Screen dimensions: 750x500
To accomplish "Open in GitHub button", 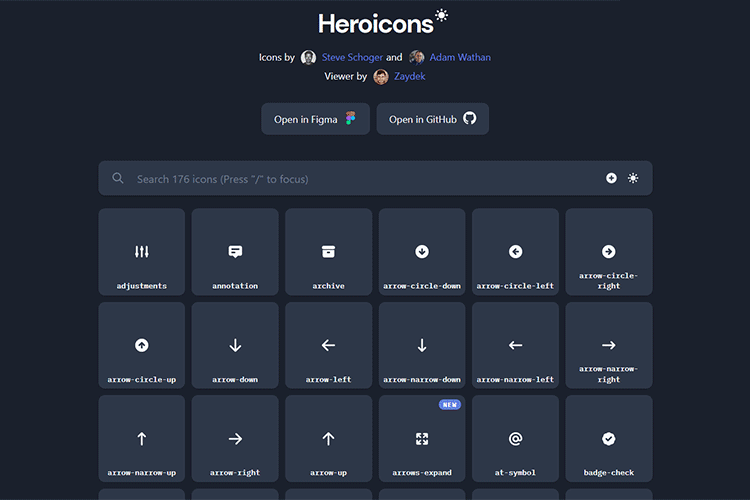I will [x=432, y=119].
